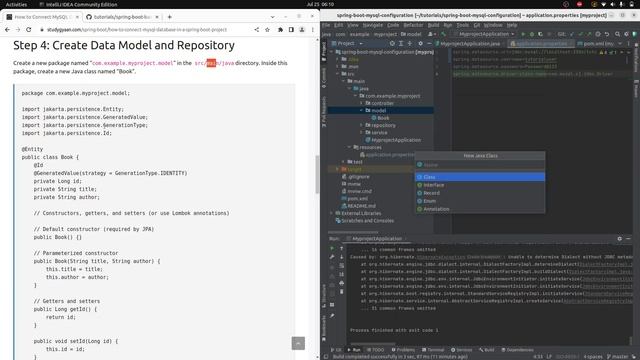This screenshot has height=360, width=640.
Task: Open the File menu in IntelliJ
Action: click(x=326, y=25)
